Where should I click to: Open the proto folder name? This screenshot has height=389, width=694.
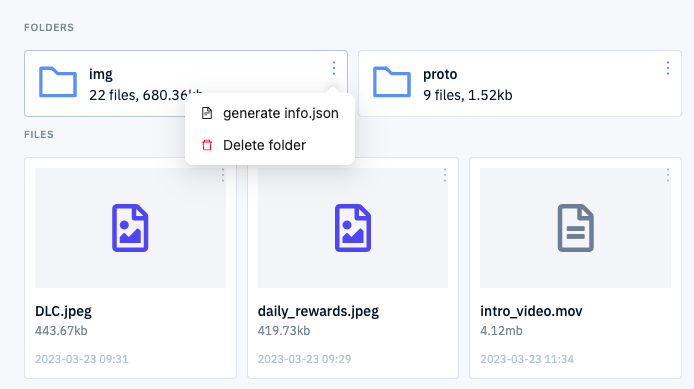[x=440, y=74]
